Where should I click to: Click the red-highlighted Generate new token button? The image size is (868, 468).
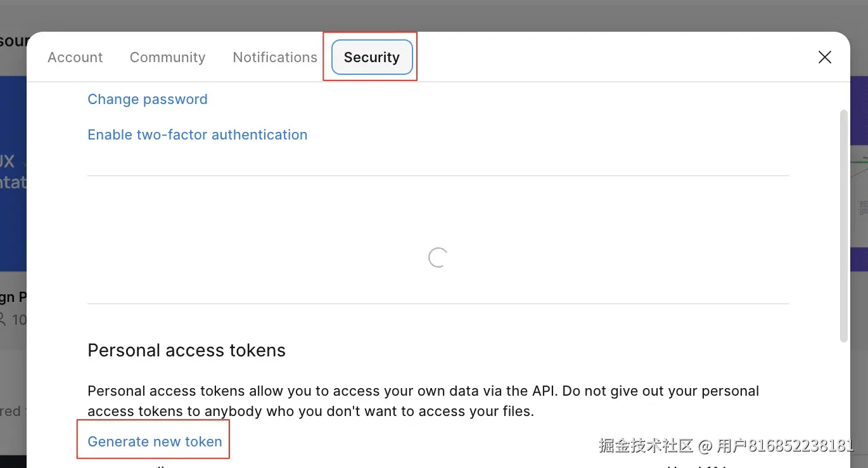(x=154, y=441)
